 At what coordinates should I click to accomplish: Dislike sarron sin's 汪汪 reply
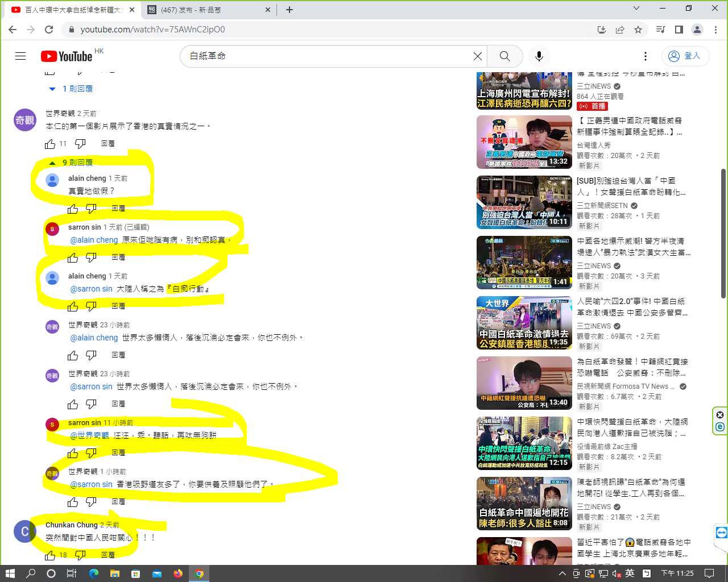[91, 453]
